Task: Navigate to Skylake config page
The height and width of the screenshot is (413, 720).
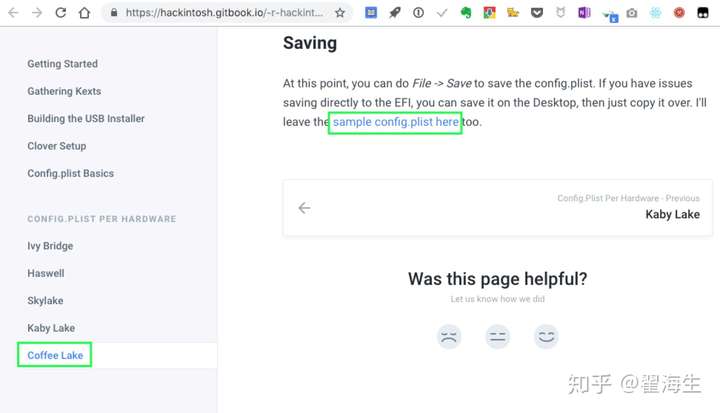Action: click(x=45, y=301)
